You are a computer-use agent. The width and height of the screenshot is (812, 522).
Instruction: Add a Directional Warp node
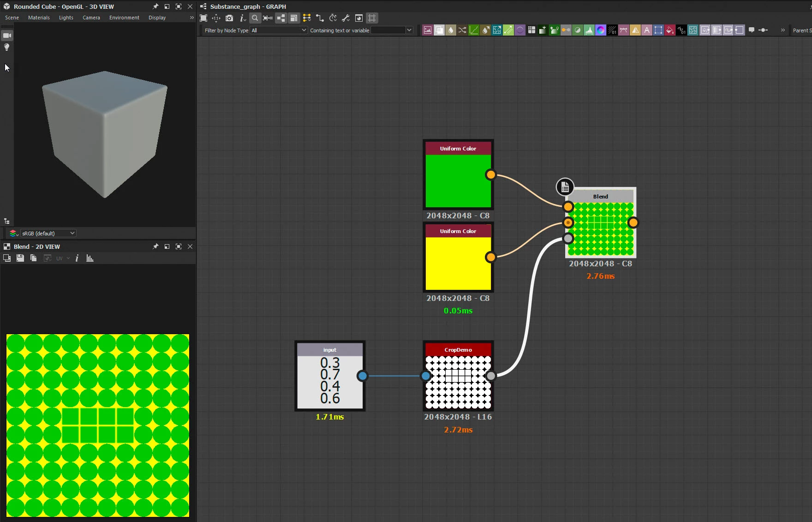point(497,30)
